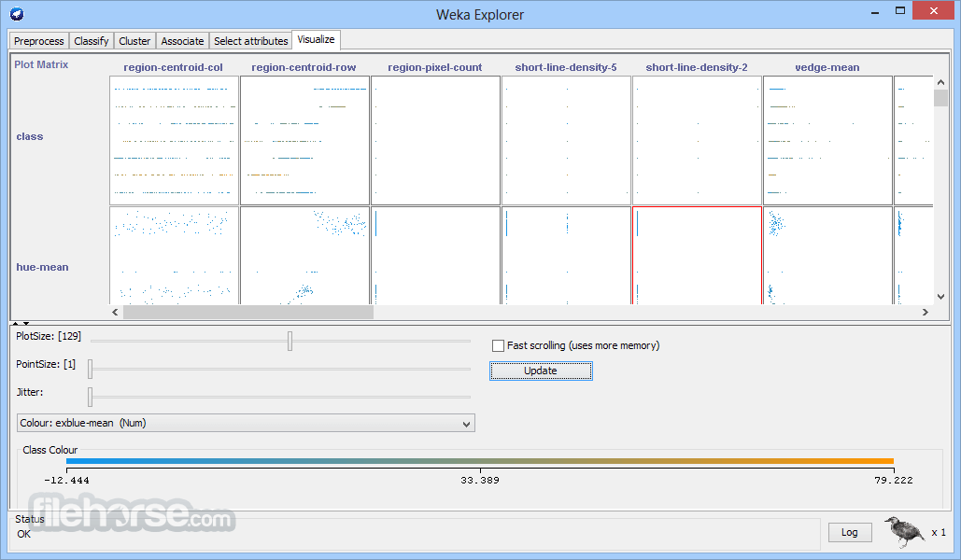
Task: Go to the Associate tab
Action: pos(182,41)
